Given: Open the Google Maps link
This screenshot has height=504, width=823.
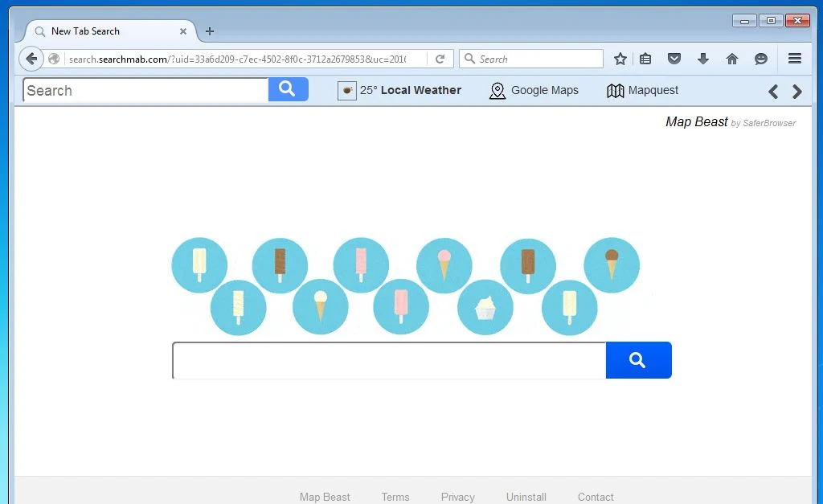Looking at the screenshot, I should (545, 90).
